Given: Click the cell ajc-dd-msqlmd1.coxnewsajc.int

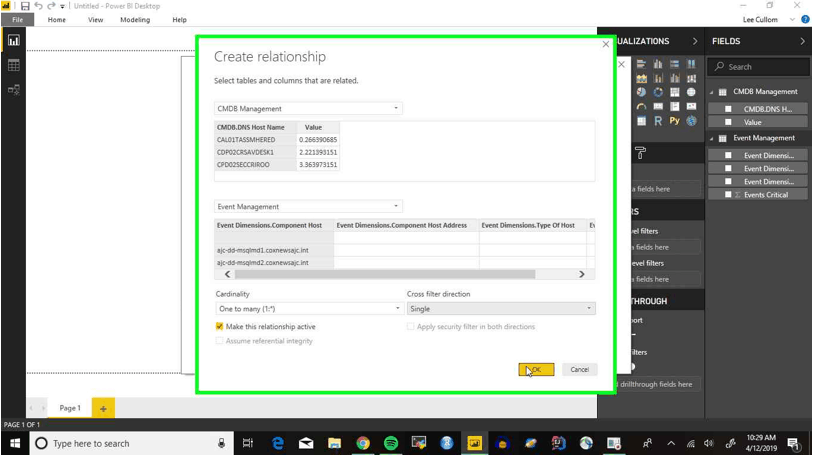Looking at the screenshot, I should point(274,250).
